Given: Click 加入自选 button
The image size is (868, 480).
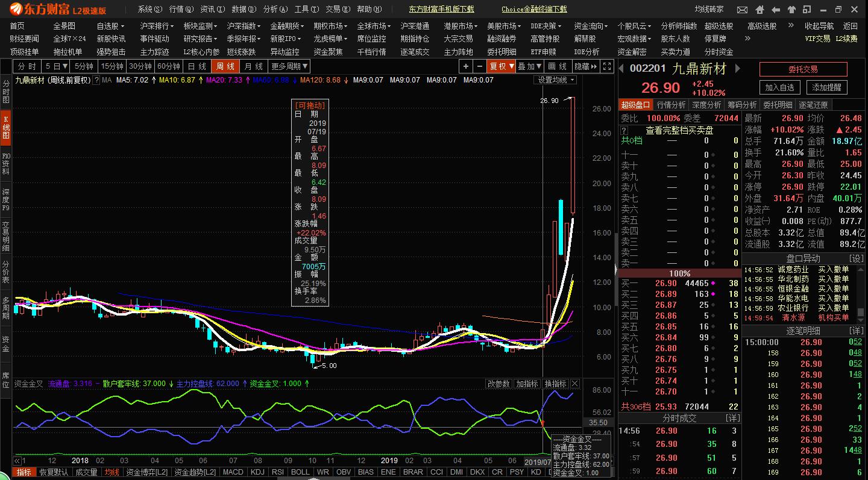Looking at the screenshot, I should (780, 87).
